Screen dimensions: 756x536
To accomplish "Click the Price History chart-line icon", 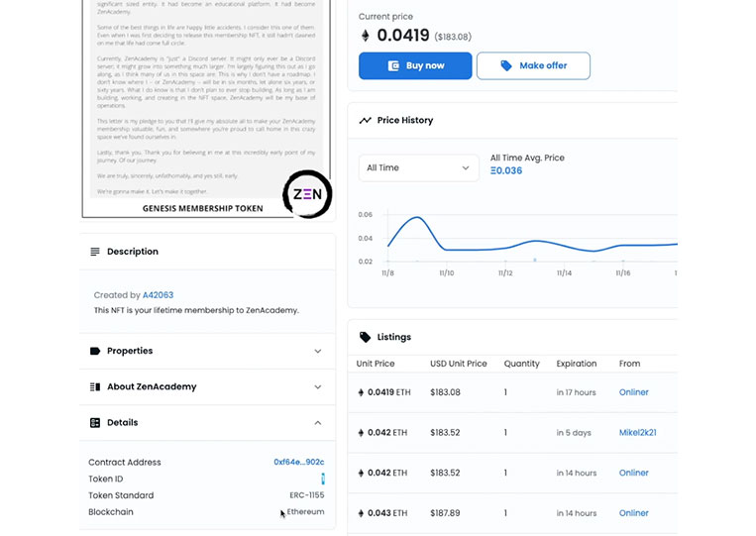I will coord(365,120).
